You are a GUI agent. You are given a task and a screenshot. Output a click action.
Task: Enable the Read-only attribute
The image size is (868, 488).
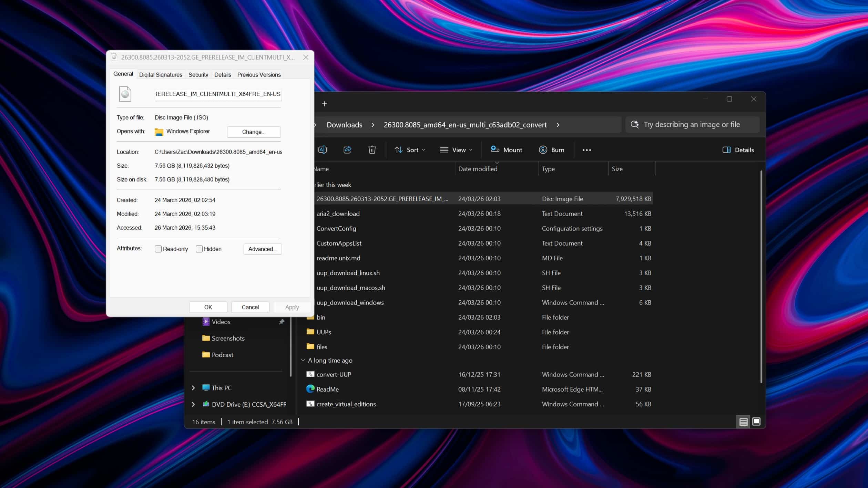point(159,249)
